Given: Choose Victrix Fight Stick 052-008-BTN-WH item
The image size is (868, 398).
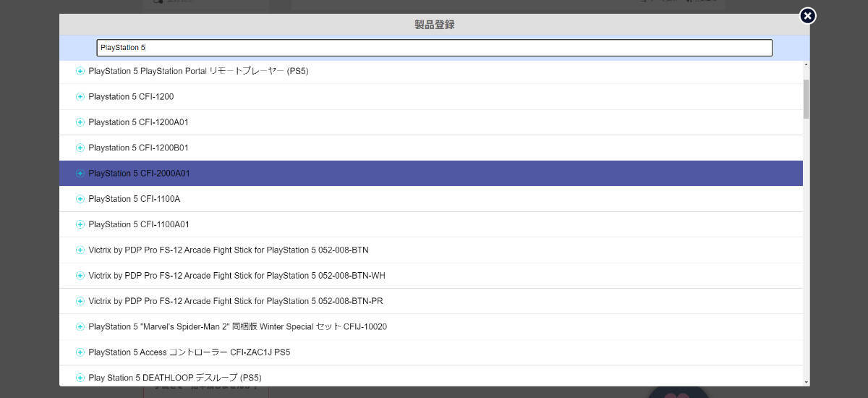Looking at the screenshot, I should (237, 276).
